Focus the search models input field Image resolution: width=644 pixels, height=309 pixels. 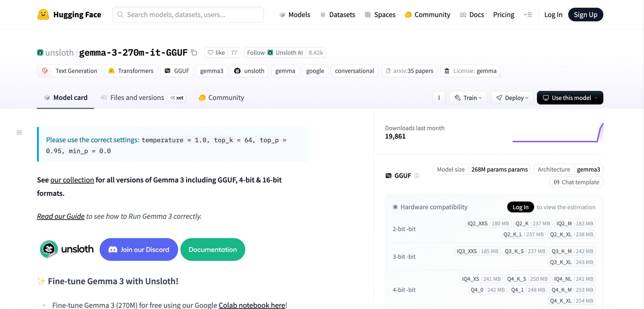coord(188,15)
